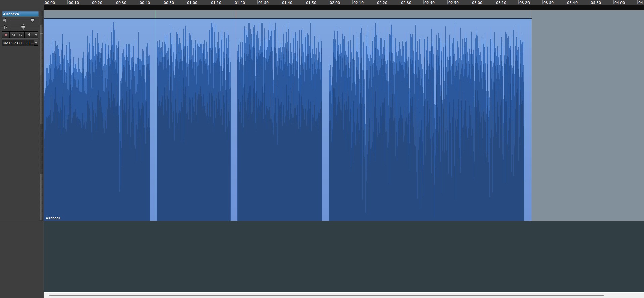Arm the Aircheck track for recording
The height and width of the screenshot is (298, 644).
tap(6, 35)
